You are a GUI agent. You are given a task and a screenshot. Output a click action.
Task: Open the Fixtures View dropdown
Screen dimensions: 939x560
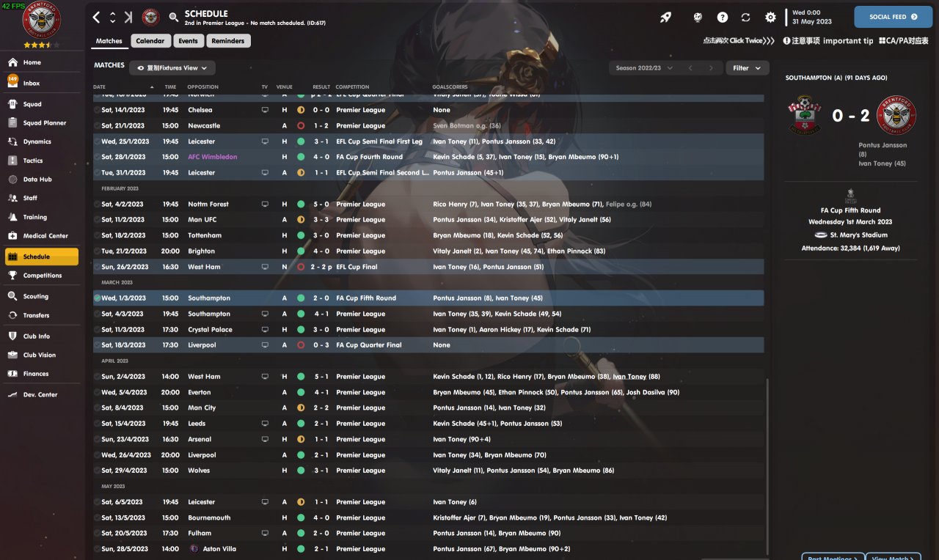click(172, 68)
